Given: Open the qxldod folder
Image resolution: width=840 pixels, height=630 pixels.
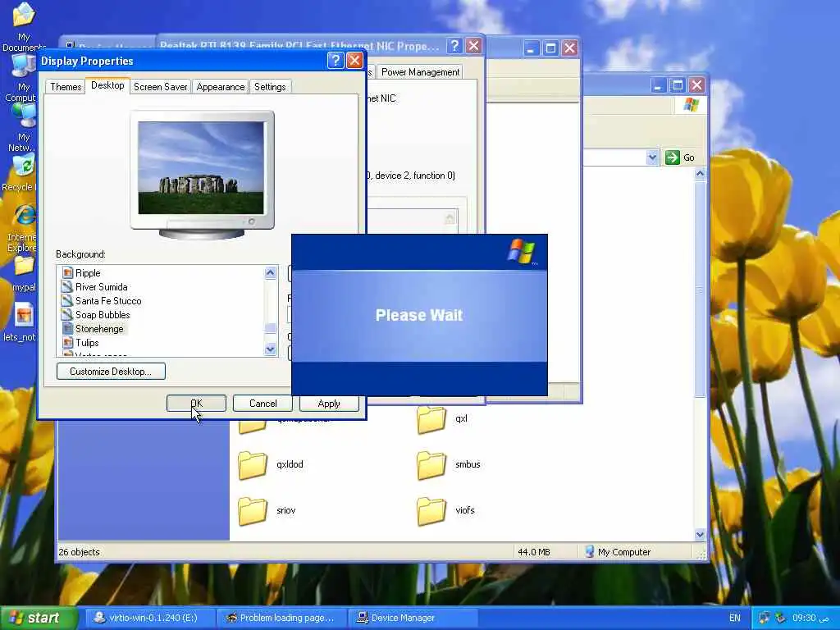Looking at the screenshot, I should click(x=271, y=464).
